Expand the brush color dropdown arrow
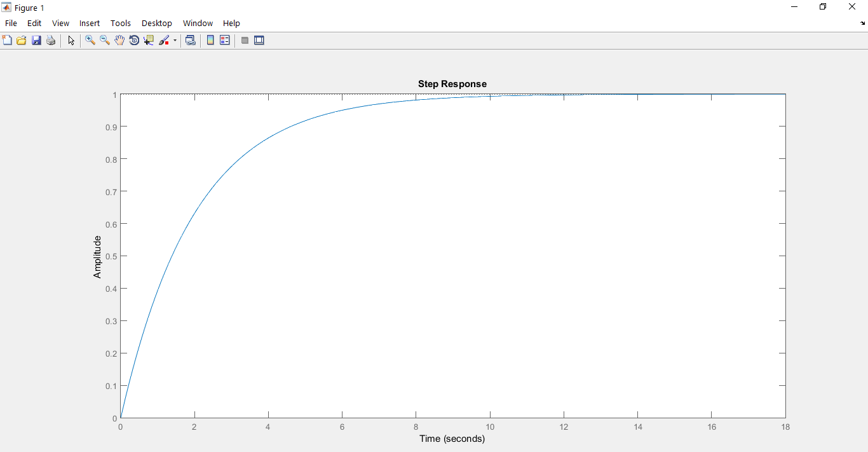The image size is (868, 452). click(x=175, y=40)
